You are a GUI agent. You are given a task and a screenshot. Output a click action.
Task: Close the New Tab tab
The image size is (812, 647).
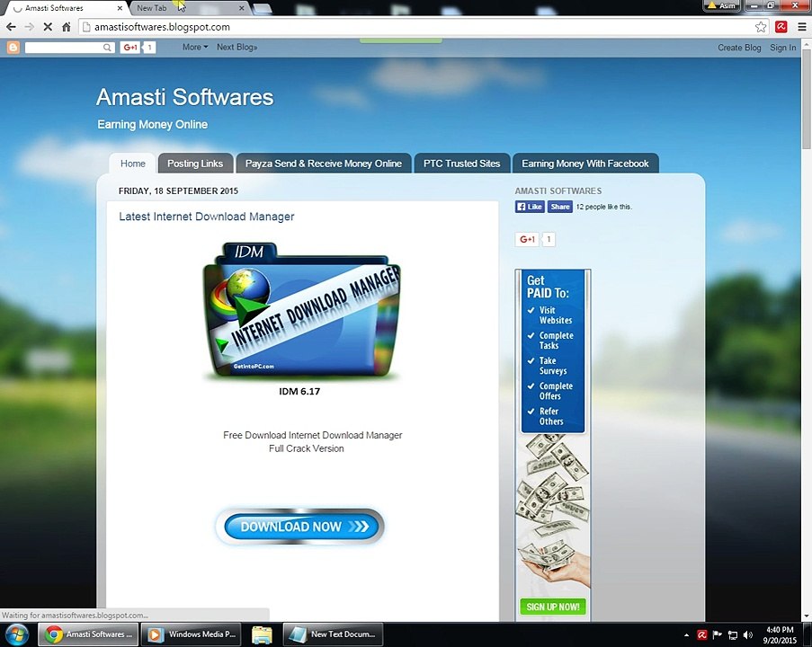click(x=241, y=8)
